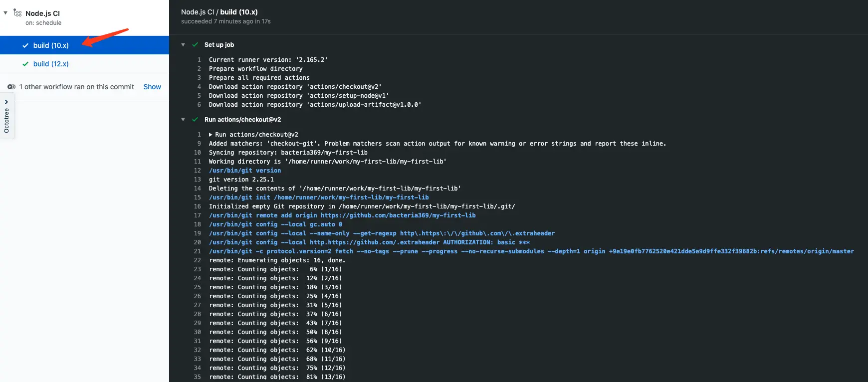Click log line number 12

tap(198, 171)
